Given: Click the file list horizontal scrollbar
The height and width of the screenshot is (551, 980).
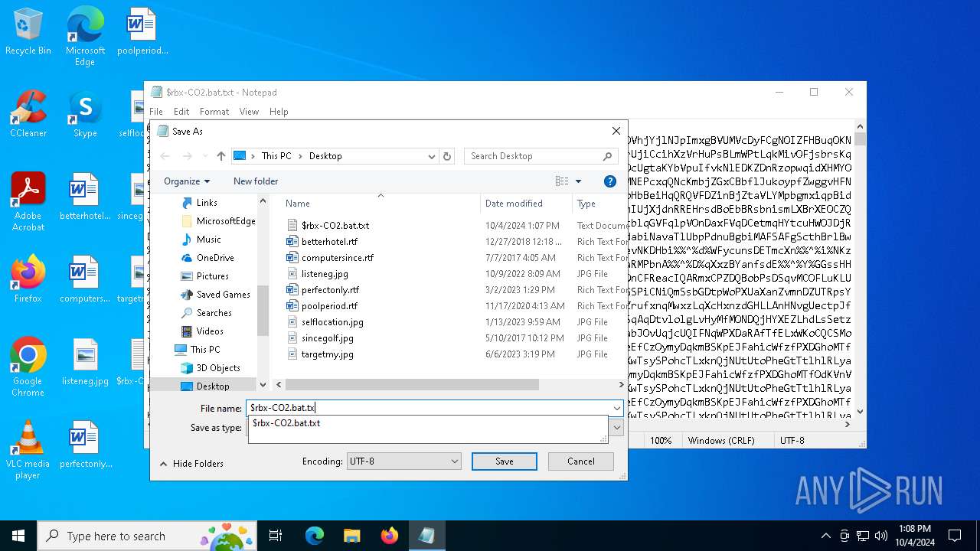Looking at the screenshot, I should [x=412, y=385].
